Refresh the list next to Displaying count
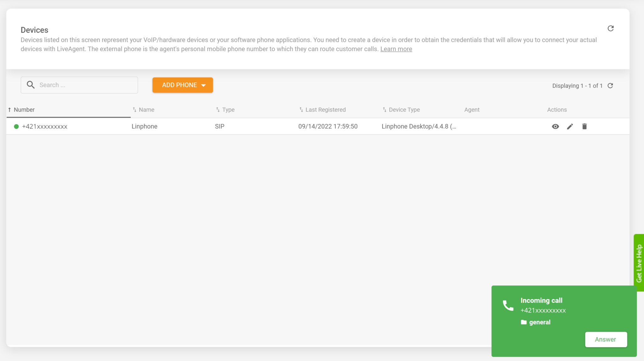 tap(610, 86)
